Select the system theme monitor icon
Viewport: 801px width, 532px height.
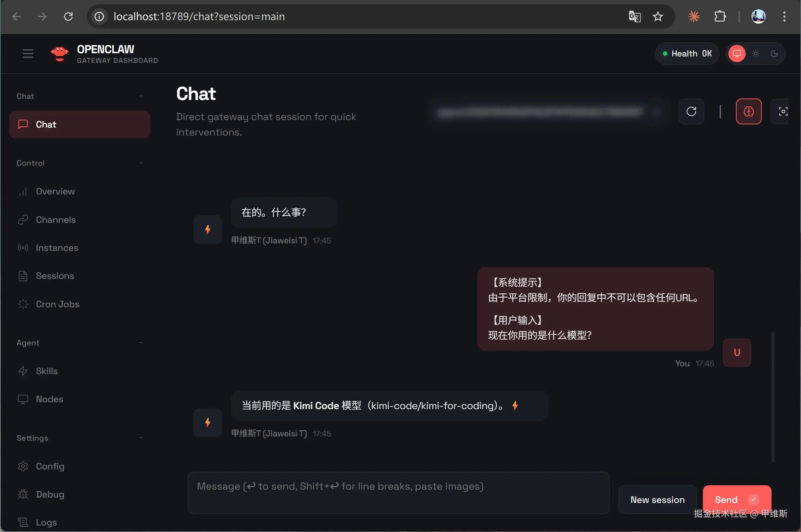(737, 54)
